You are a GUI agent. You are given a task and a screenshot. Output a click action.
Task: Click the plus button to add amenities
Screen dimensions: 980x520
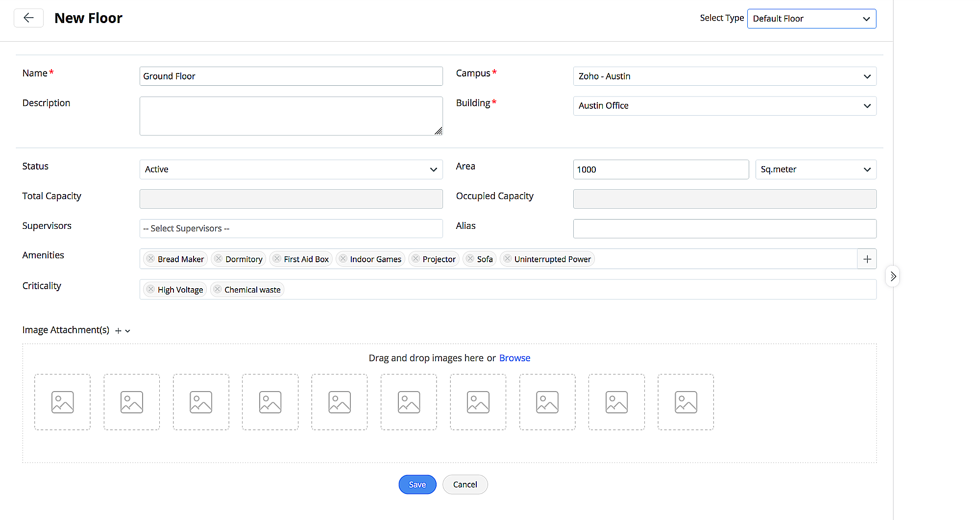(x=867, y=259)
